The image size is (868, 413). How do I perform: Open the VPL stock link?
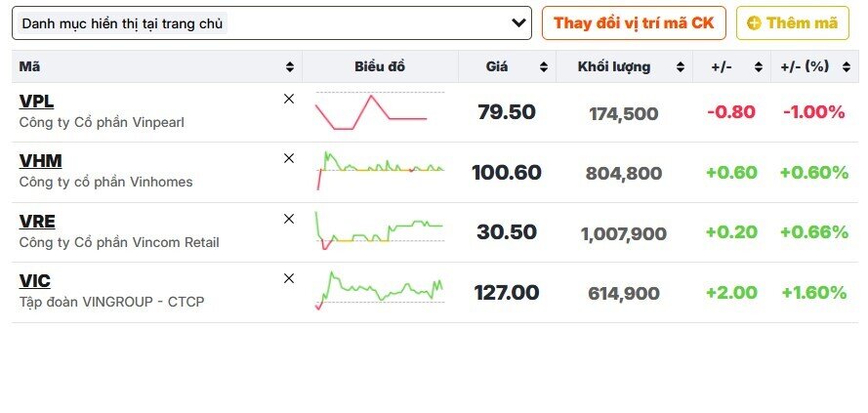[36, 102]
